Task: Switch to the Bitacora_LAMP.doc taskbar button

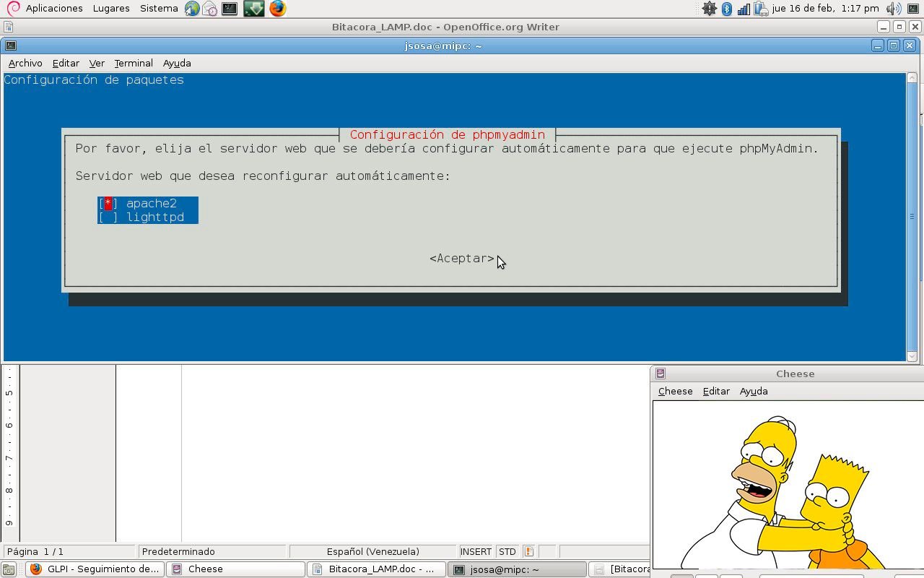Action: tap(376, 569)
